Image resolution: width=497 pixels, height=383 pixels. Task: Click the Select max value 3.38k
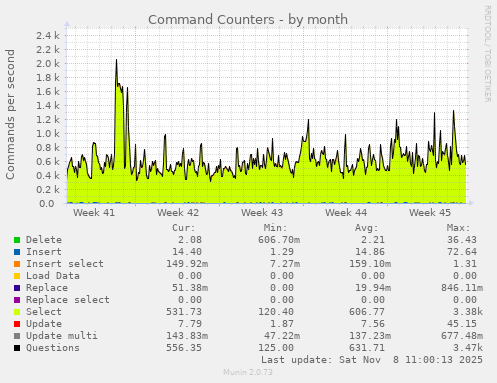coord(468,312)
